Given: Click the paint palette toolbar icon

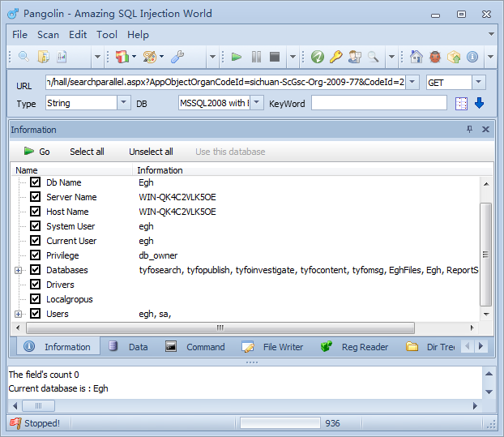Looking at the screenshot, I should click(x=150, y=57).
